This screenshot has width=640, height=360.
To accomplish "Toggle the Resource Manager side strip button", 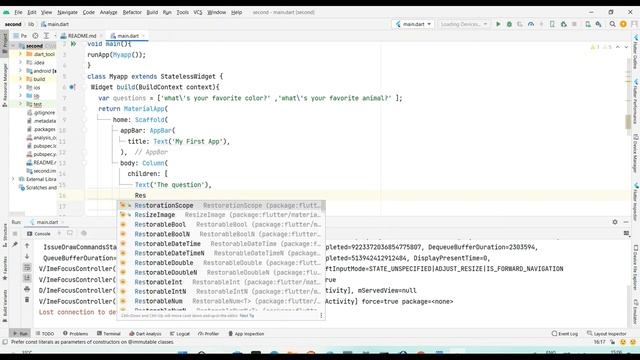I will click(4, 85).
